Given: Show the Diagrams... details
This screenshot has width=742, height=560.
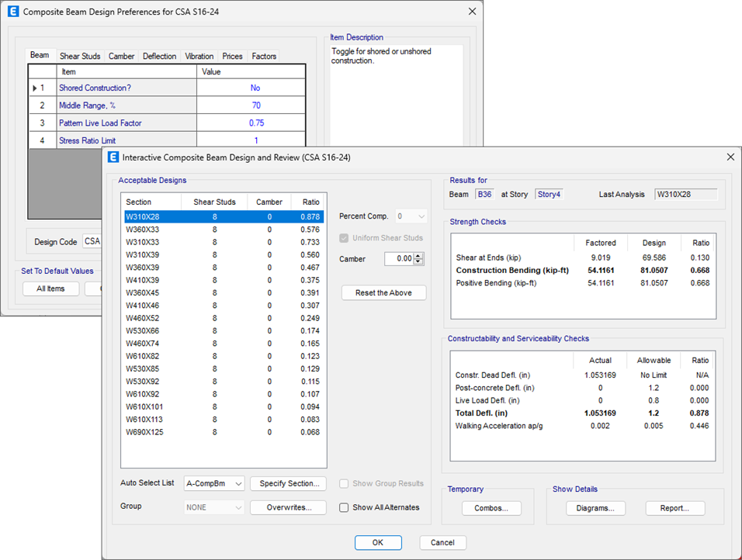Looking at the screenshot, I should click(596, 509).
